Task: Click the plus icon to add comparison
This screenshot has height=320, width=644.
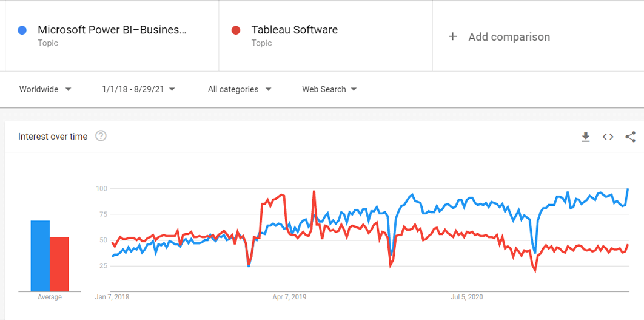Action: (x=452, y=37)
